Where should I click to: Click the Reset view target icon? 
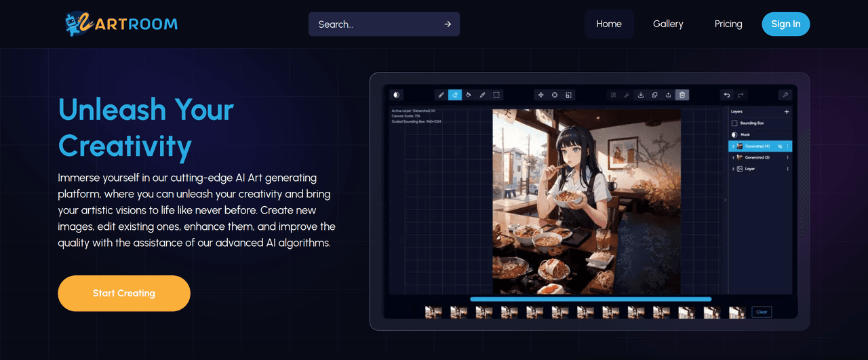click(555, 95)
